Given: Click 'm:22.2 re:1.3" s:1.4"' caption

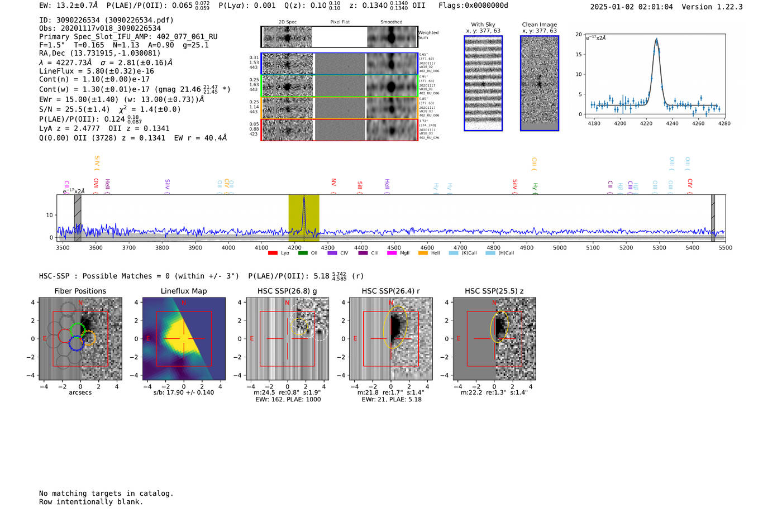Looking at the screenshot, I should (494, 392).
